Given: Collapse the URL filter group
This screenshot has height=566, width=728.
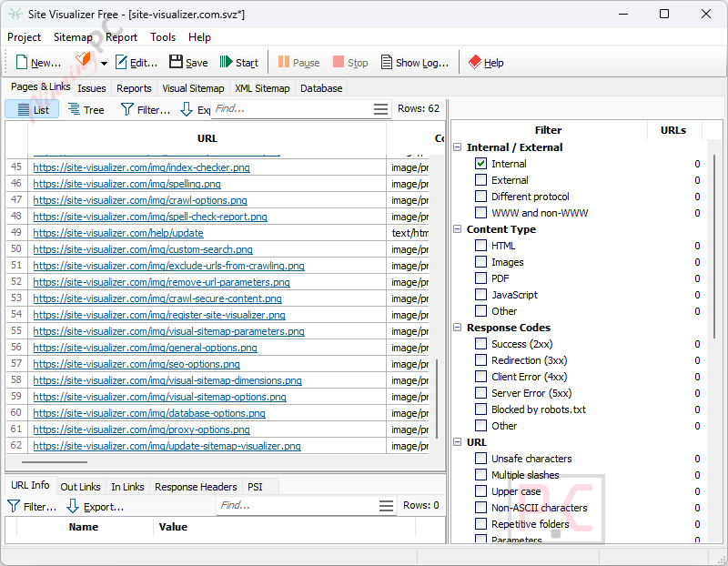Looking at the screenshot, I should click(458, 442).
